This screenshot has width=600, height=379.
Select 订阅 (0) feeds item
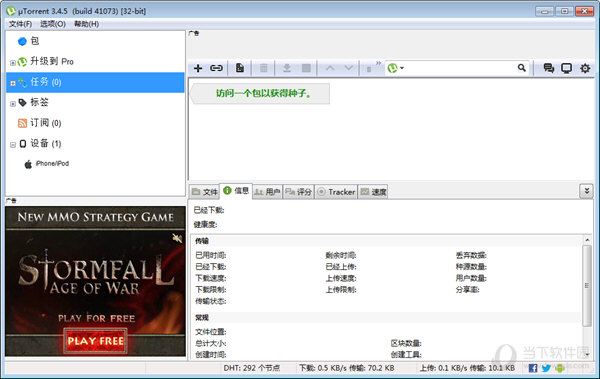95,123
